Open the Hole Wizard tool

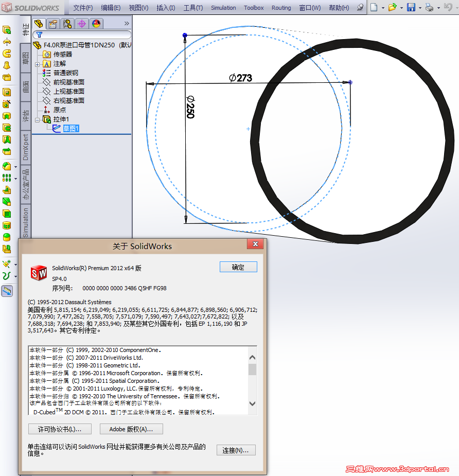coord(7,104)
